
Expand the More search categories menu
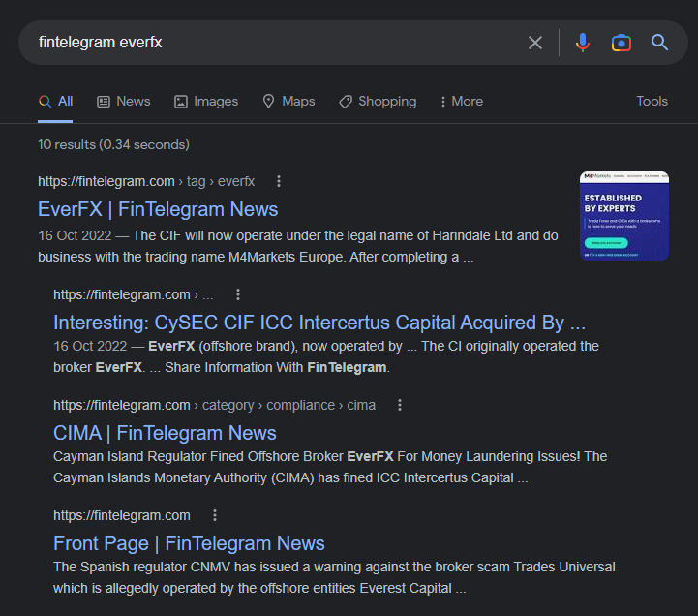tap(461, 101)
